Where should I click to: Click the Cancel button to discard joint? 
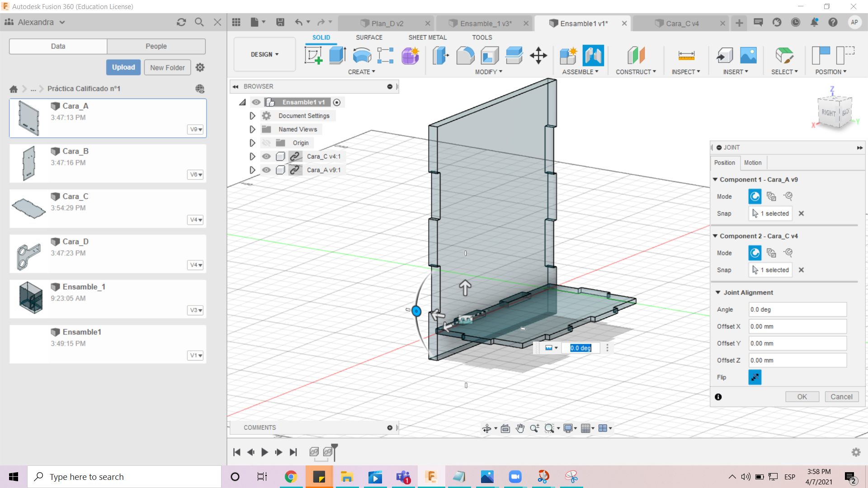[x=840, y=396]
